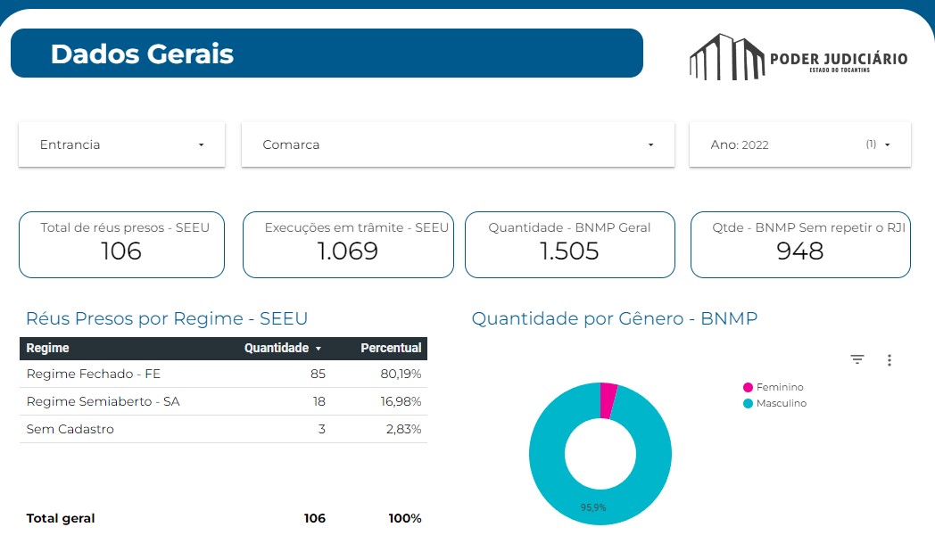Click the Total de réus presos scorecard
This screenshot has height=560, width=935.
coord(121,244)
